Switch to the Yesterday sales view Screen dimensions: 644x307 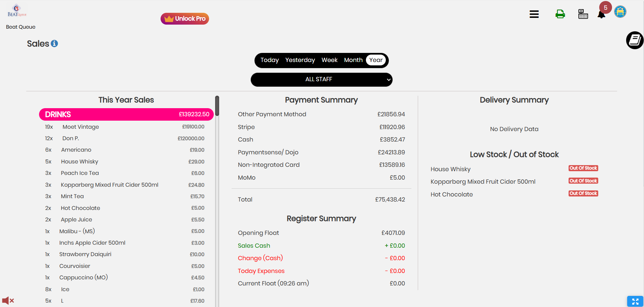300,60
